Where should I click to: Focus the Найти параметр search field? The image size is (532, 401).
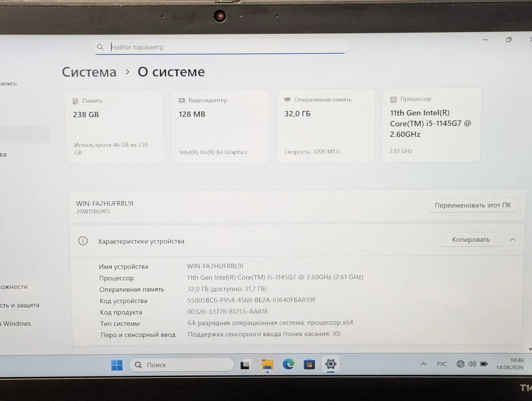(220, 47)
